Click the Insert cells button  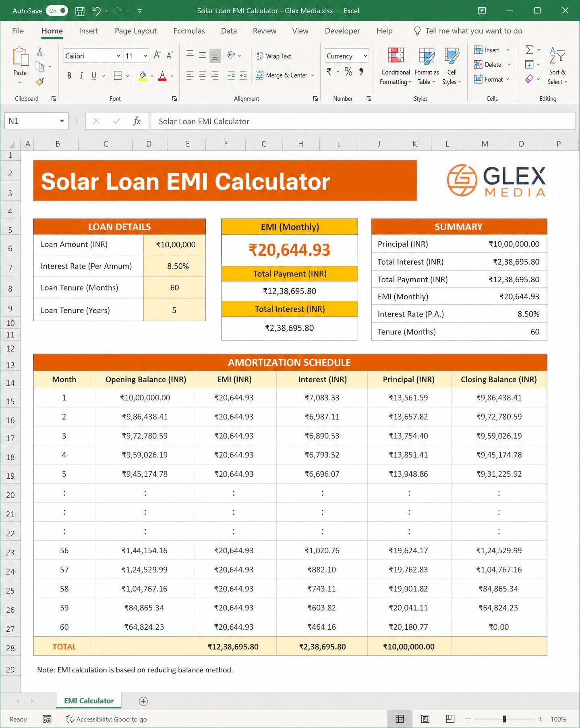[x=492, y=50]
